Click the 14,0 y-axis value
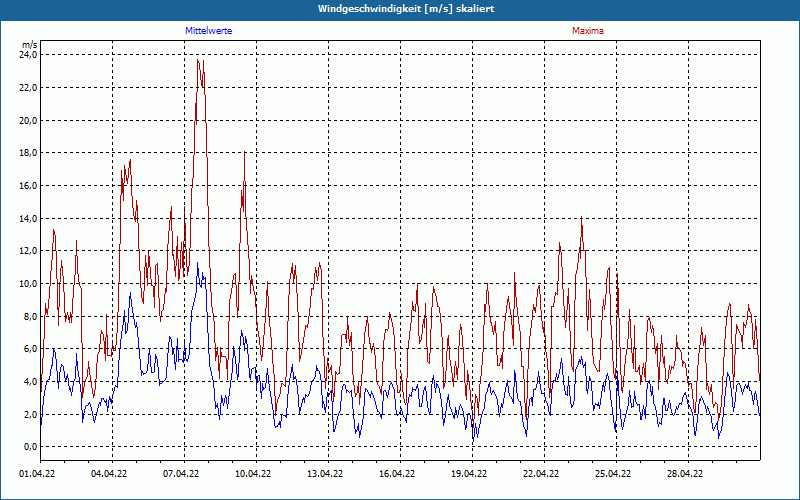This screenshot has width=800, height=500. click(29, 218)
